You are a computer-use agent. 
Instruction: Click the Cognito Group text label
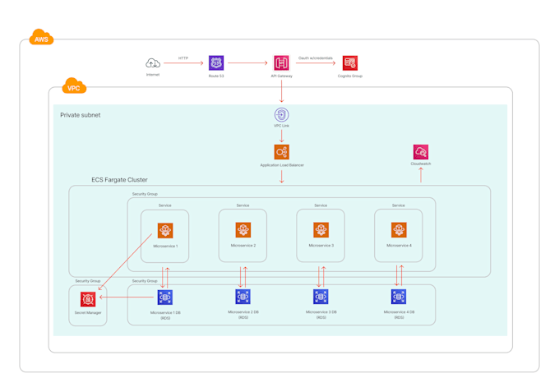[x=350, y=76]
